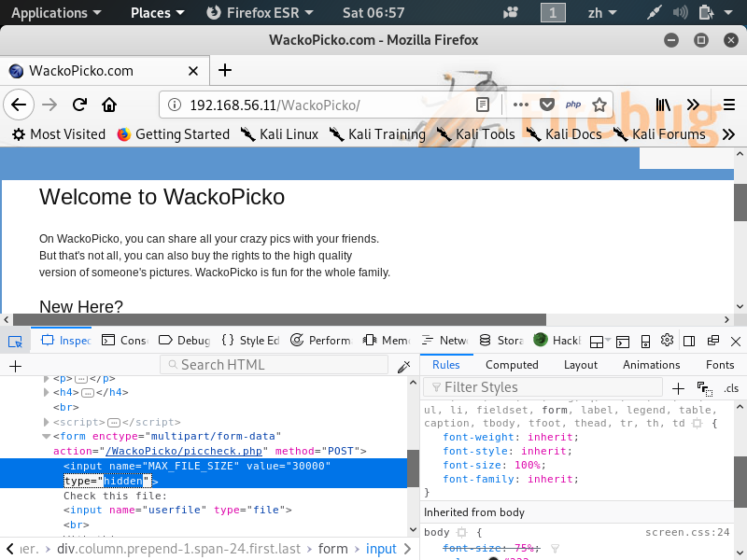Show site information icon in address bar
747x560 pixels.
point(175,105)
